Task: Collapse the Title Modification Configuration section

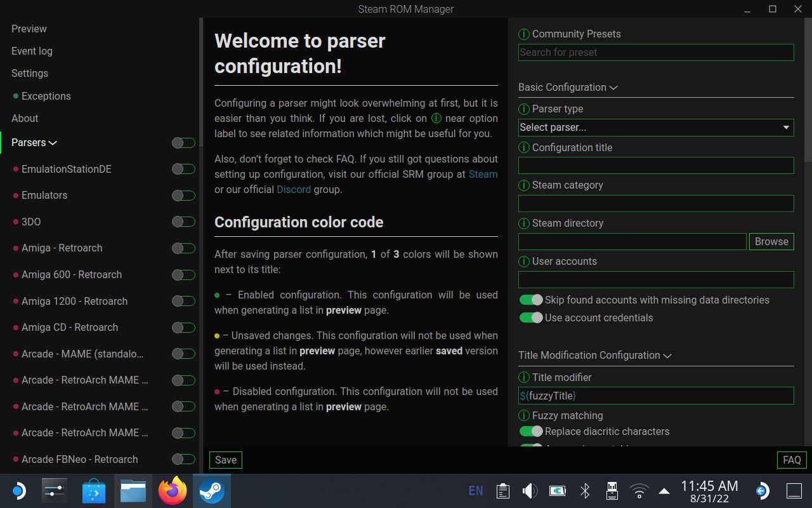Action: (x=667, y=356)
